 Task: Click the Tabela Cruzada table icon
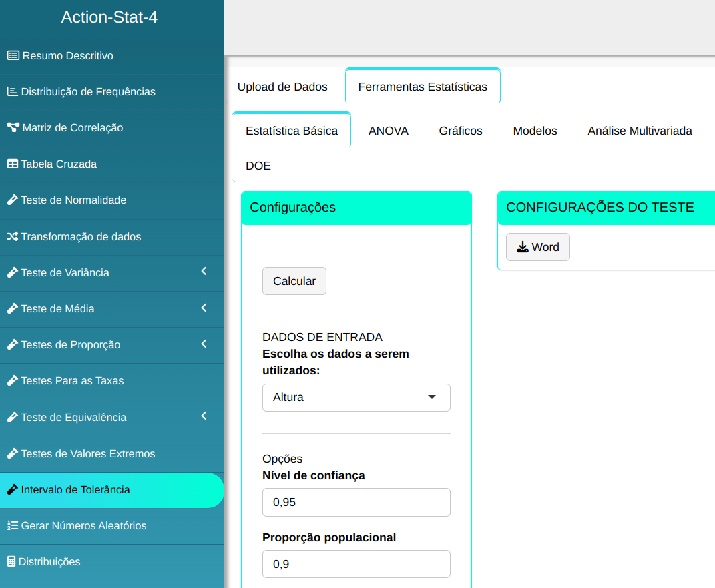[12, 164]
